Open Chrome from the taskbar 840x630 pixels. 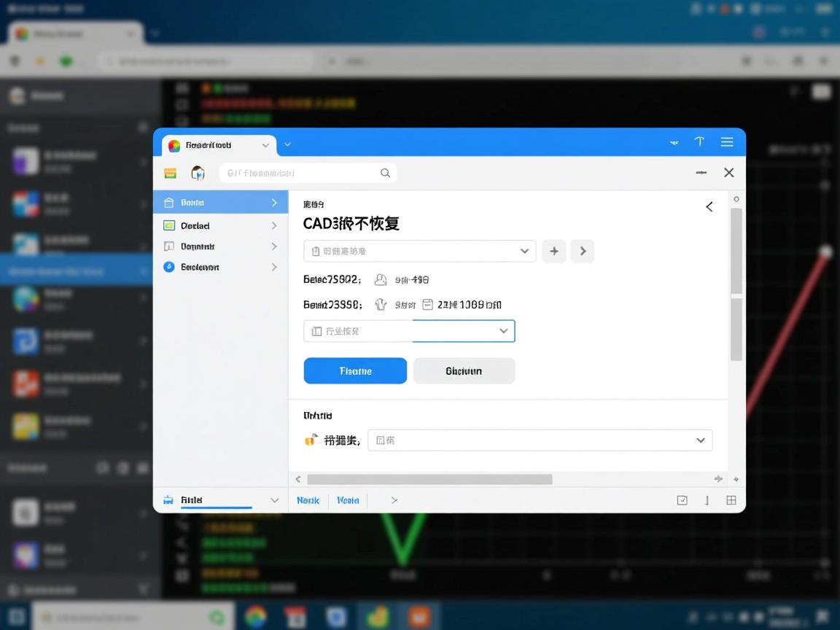pos(255,616)
